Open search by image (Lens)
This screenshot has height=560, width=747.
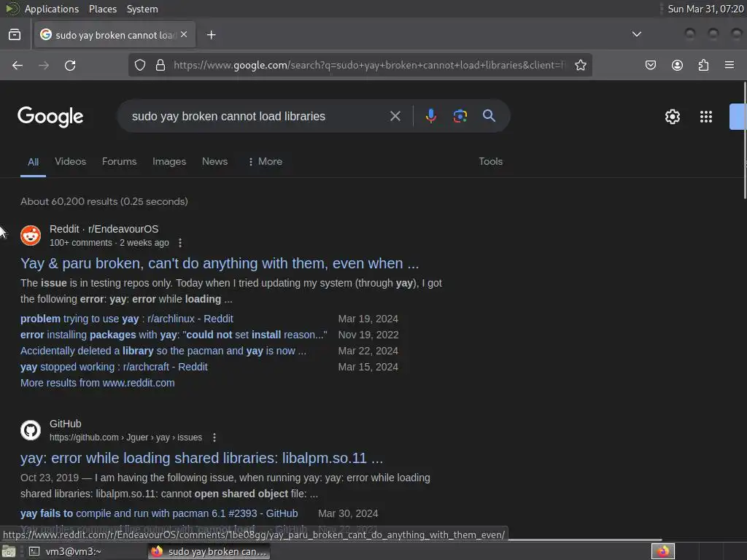[460, 116]
